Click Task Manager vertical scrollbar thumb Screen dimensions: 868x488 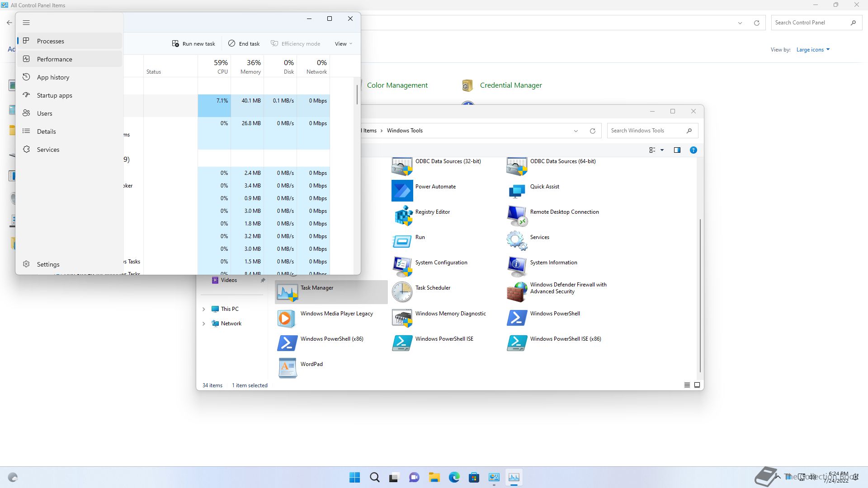[x=357, y=94]
